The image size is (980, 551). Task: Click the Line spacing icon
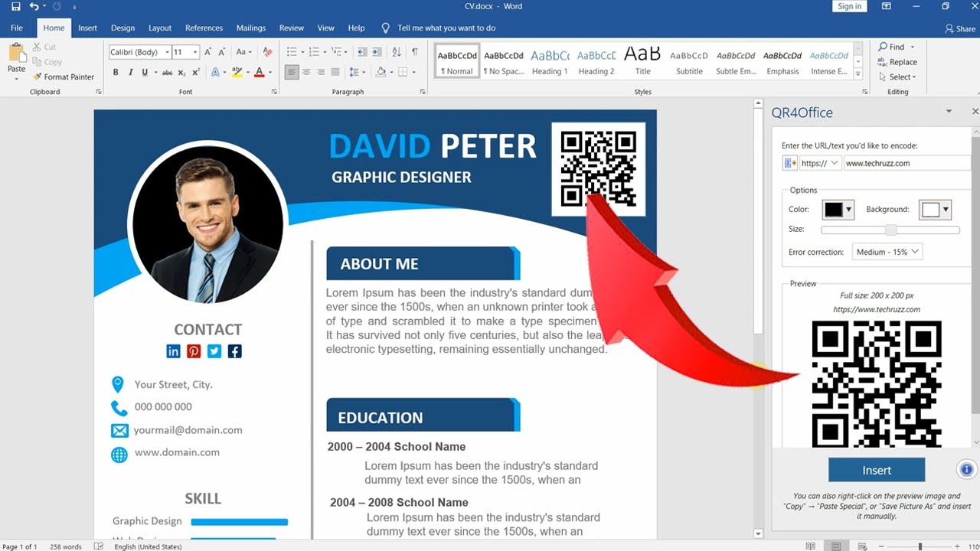[354, 73]
